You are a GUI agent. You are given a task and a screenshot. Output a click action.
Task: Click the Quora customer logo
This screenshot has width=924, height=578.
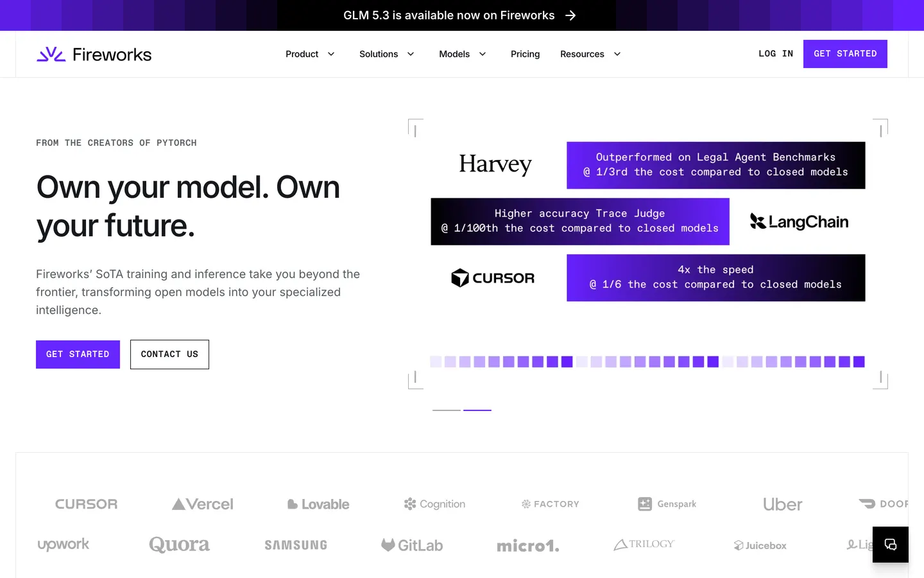tap(180, 545)
